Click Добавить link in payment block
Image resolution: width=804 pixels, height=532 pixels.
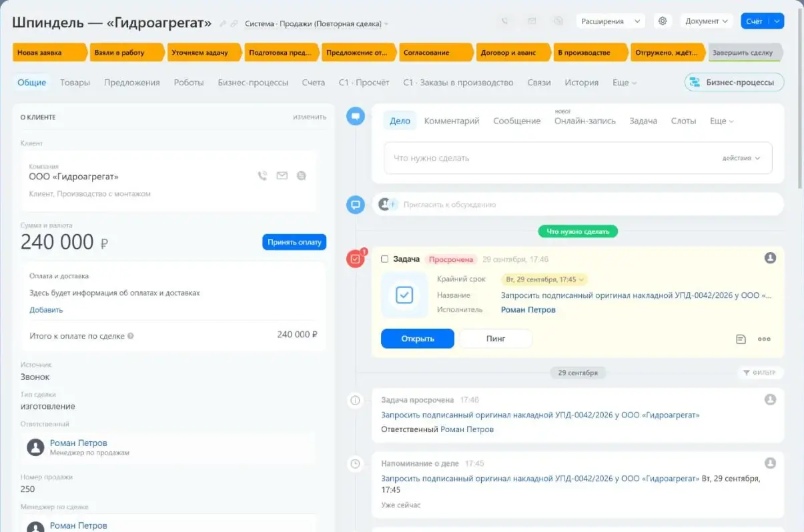click(x=46, y=309)
